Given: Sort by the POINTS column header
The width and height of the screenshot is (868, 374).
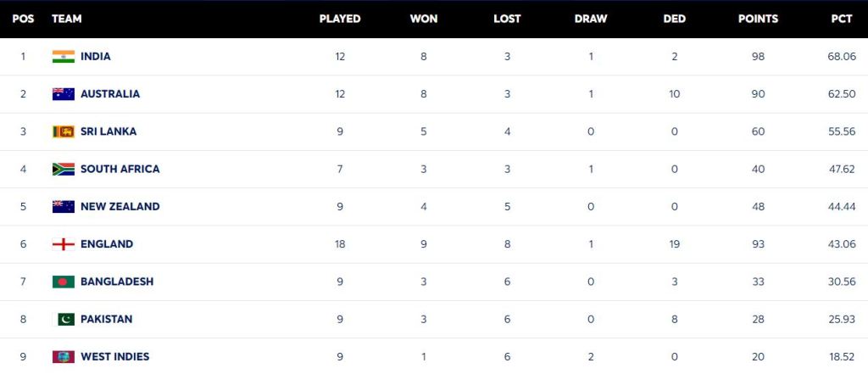Looking at the screenshot, I should 758,19.
